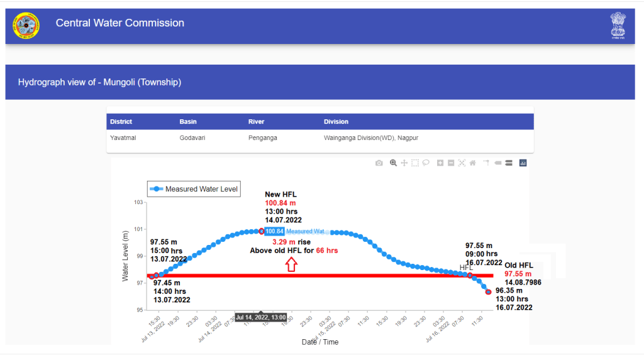The image size is (644, 358).
Task: Select the Zoom tool in chart toolbar
Action: coord(393,163)
